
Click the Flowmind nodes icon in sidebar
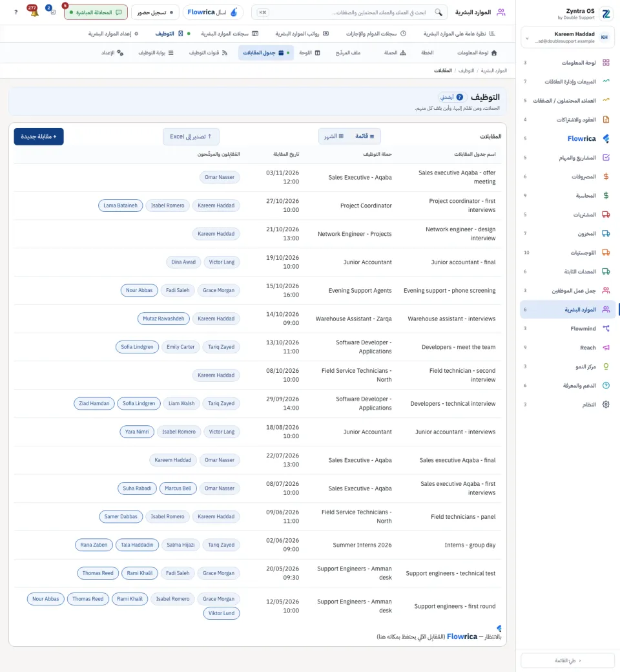(606, 329)
